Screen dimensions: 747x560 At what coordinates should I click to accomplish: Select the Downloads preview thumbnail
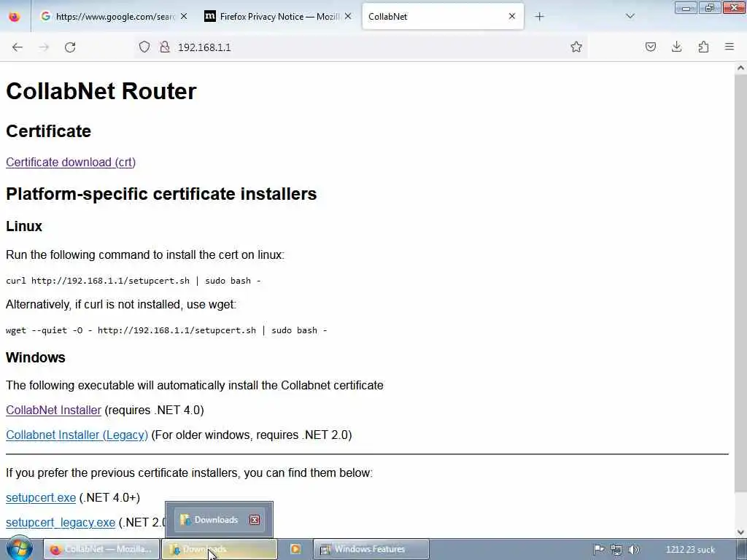[x=219, y=519]
